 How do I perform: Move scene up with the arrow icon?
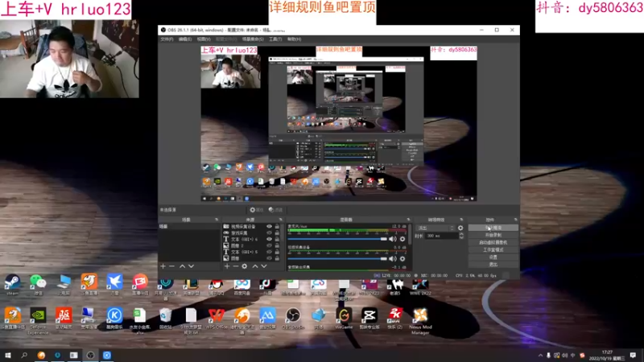pyautogui.click(x=183, y=266)
